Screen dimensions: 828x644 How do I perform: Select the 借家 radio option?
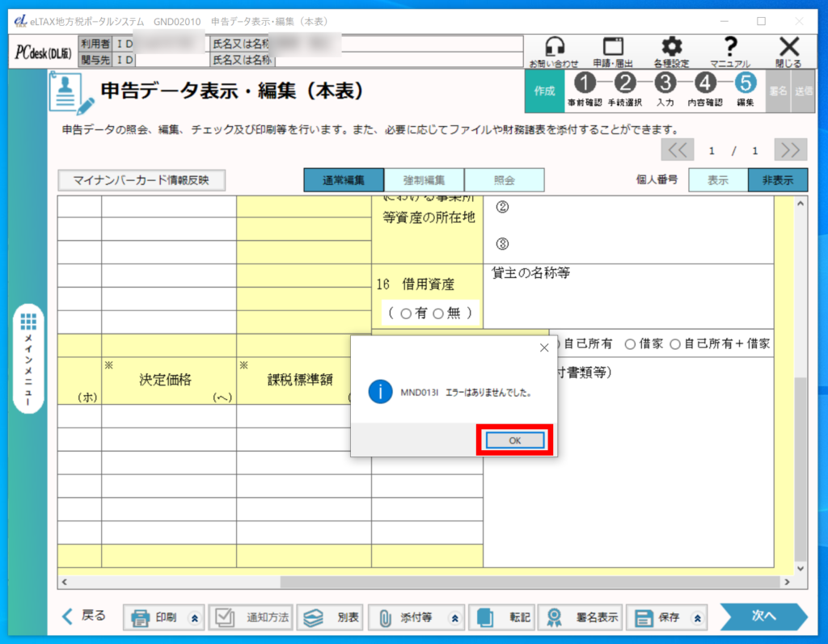pos(631,344)
